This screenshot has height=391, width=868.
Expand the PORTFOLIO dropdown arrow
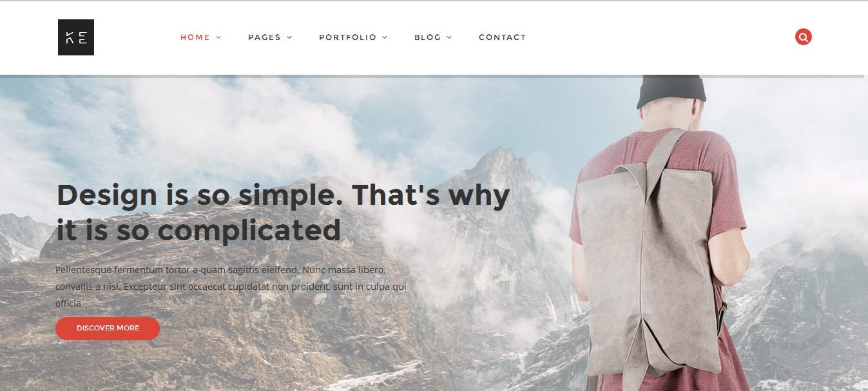[385, 37]
